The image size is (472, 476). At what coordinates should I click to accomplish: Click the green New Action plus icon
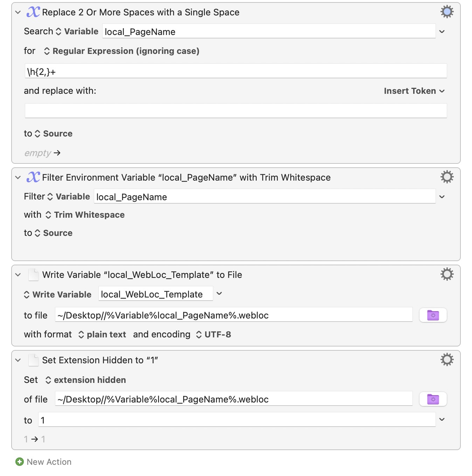pyautogui.click(x=20, y=462)
